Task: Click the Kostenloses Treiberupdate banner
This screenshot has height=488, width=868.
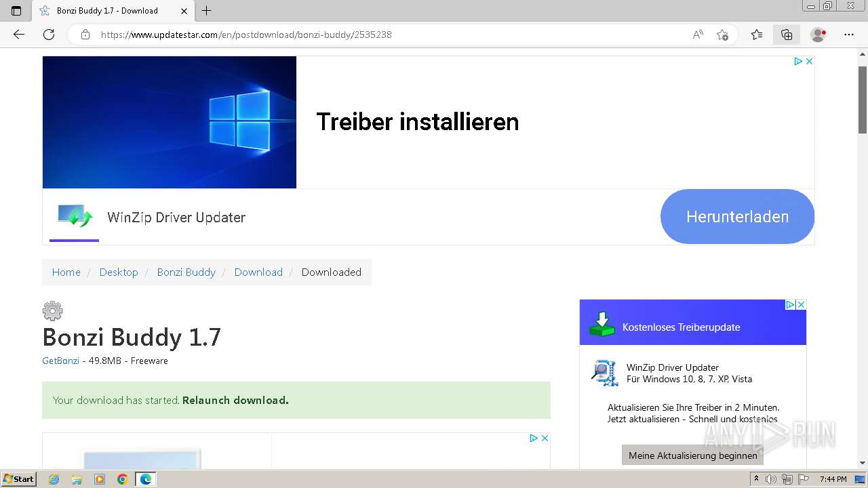Action: (693, 323)
